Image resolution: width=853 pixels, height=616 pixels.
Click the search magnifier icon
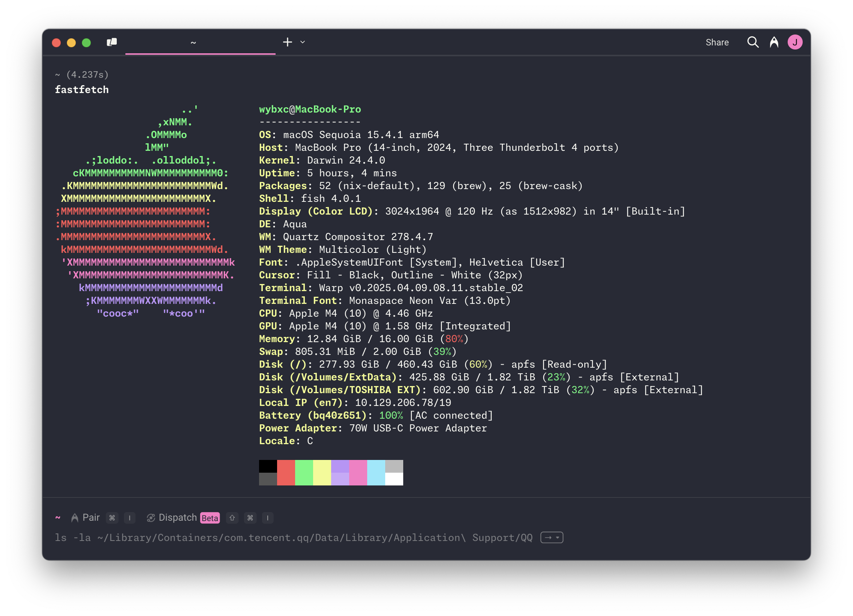tap(753, 42)
